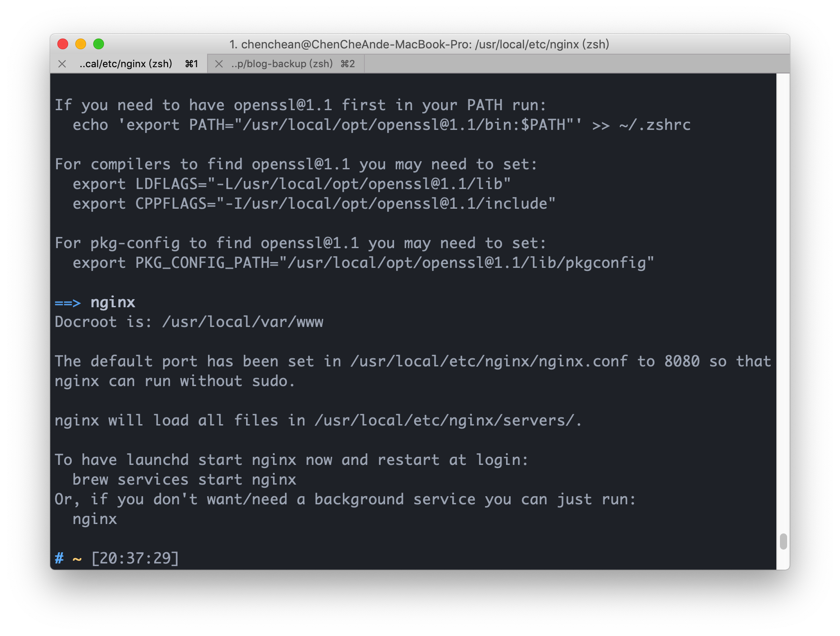Close the ..p/blog-backup tab
Screen dimensions: 840x636
219,64
